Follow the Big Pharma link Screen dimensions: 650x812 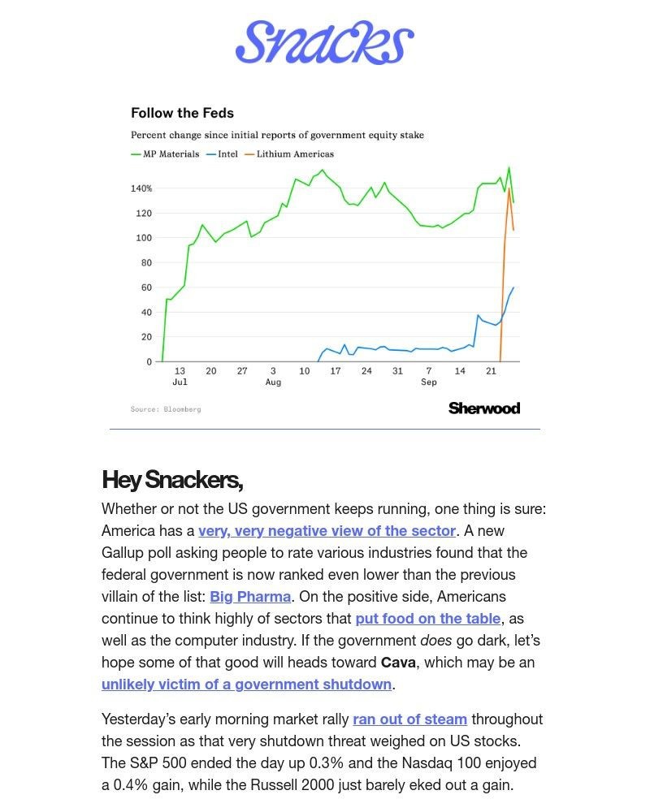coord(250,597)
